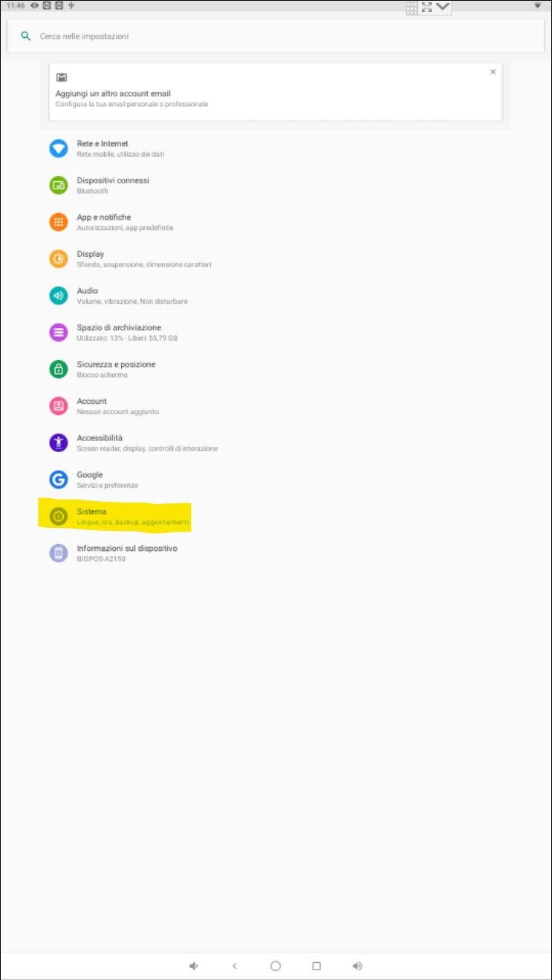The image size is (552, 980).
Task: Open Informazioni sul dispositivo entry
Action: [x=276, y=553]
